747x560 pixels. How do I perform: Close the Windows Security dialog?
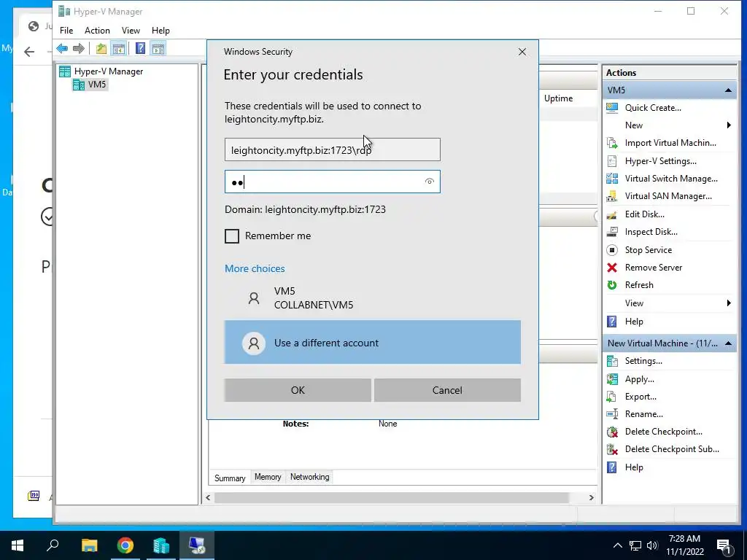click(x=522, y=52)
